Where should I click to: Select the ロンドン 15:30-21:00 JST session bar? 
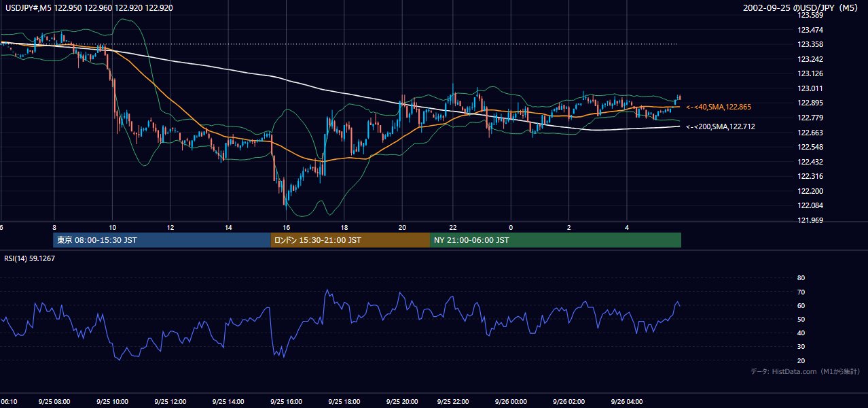coord(350,240)
